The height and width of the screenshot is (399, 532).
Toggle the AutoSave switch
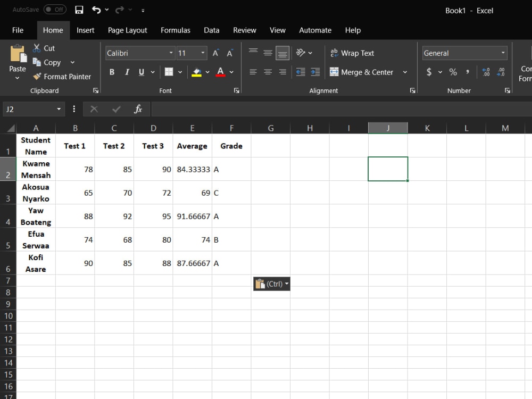point(55,10)
